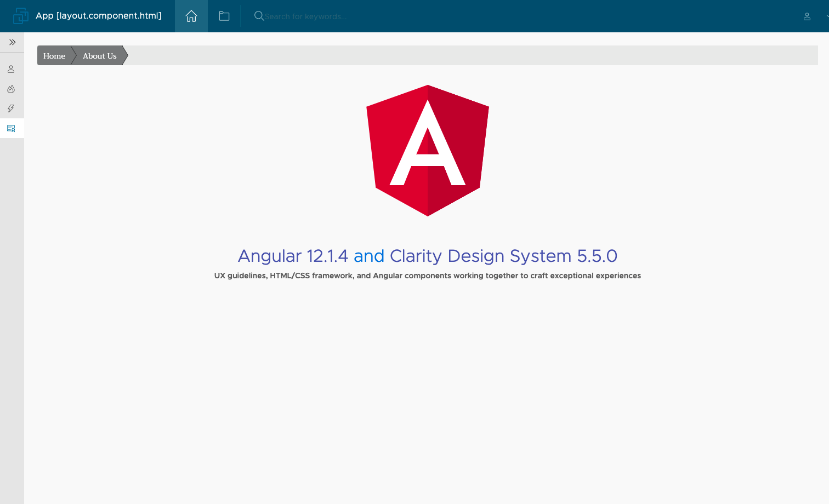Viewport: 829px width, 504px height.
Task: Click the About Us breadcrumb
Action: tap(100, 56)
